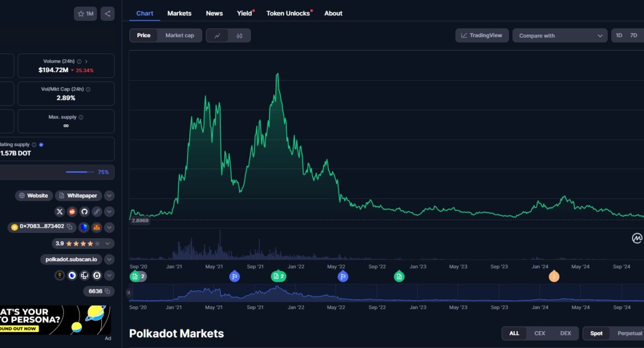Copy the 6636 UCID value
Image resolution: width=644 pixels, height=348 pixels.
point(107,291)
